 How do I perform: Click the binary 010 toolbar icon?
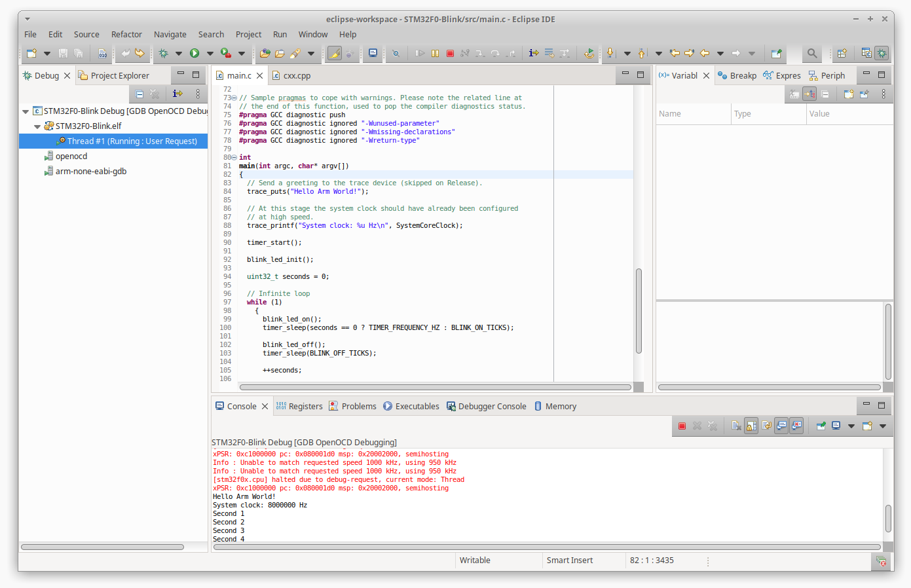(x=102, y=53)
